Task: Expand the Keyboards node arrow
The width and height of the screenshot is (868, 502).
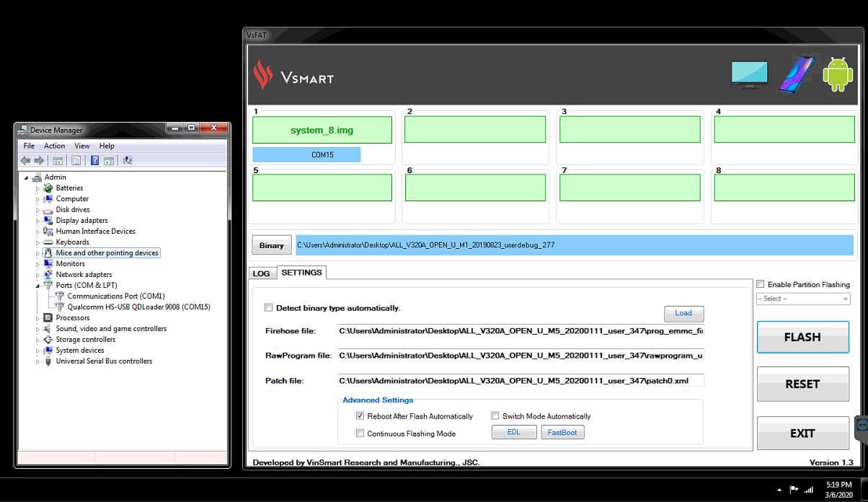Action: pyautogui.click(x=38, y=242)
